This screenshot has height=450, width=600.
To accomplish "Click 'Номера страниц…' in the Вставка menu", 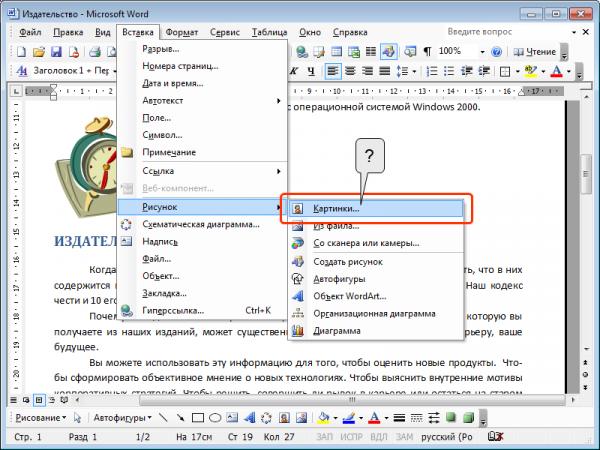I will [202, 66].
